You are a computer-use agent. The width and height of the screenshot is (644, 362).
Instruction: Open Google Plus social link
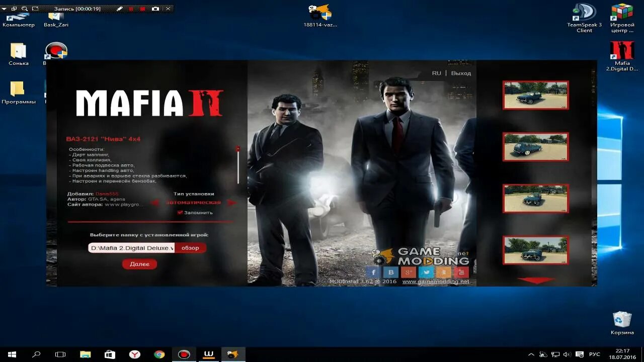[x=409, y=273]
